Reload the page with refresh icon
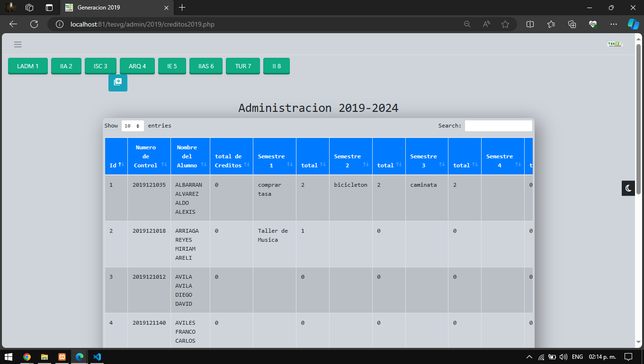This screenshot has height=364, width=644. tap(34, 24)
